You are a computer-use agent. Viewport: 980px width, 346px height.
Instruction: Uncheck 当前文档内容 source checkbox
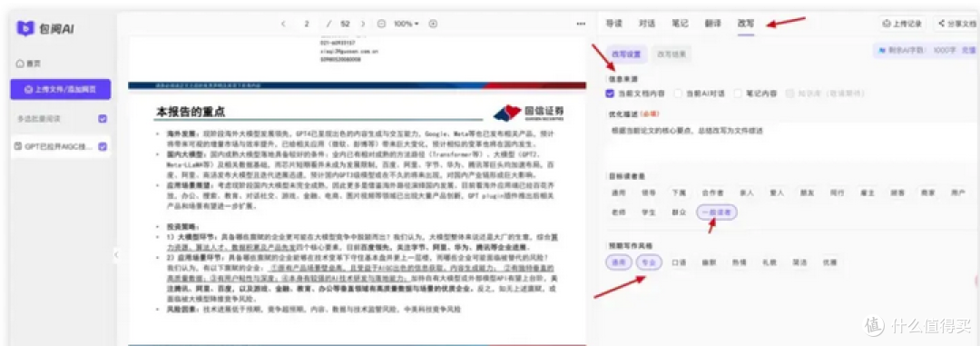[x=610, y=94]
